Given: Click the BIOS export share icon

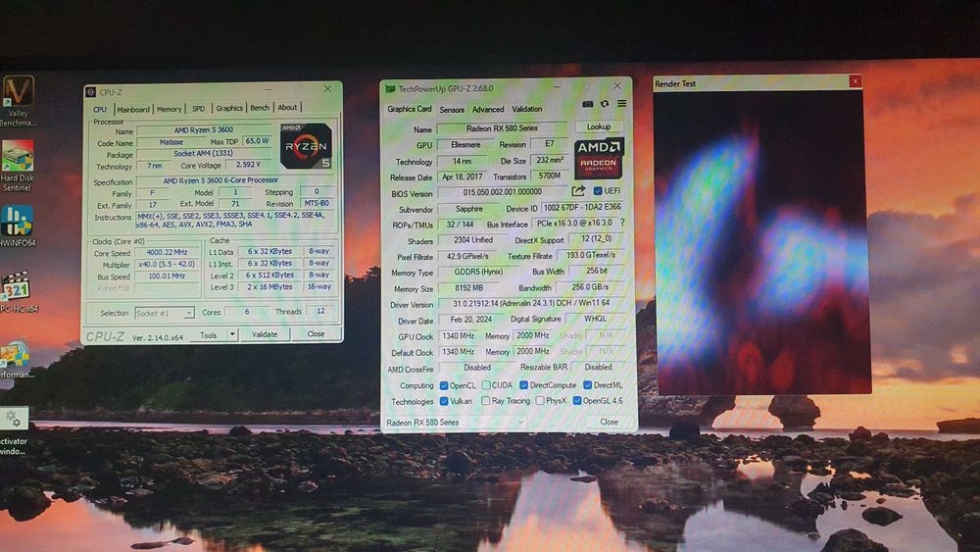Looking at the screenshot, I should [x=578, y=190].
